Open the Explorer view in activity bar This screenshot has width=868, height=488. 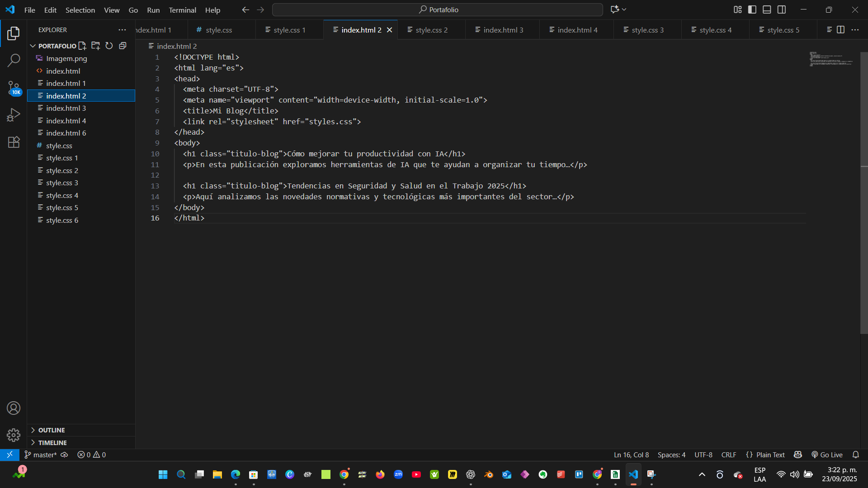pos(14,33)
